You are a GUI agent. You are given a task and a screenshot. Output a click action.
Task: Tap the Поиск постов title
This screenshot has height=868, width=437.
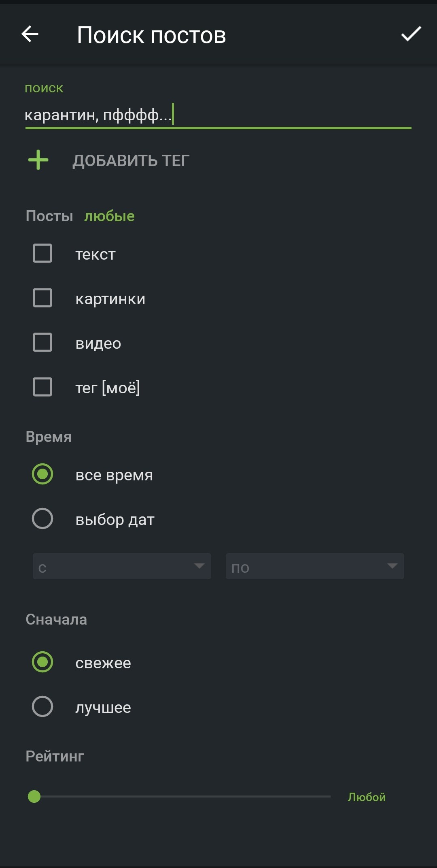(x=151, y=35)
